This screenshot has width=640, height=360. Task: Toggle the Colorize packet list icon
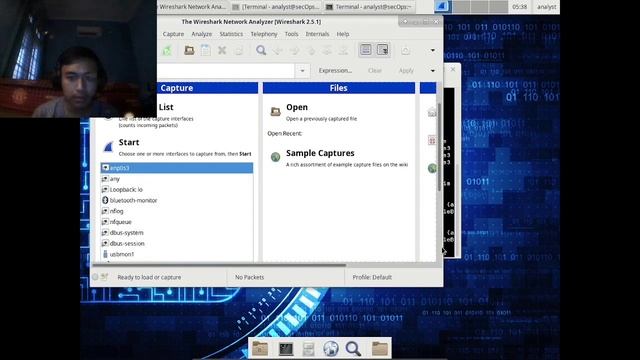tap(366, 50)
